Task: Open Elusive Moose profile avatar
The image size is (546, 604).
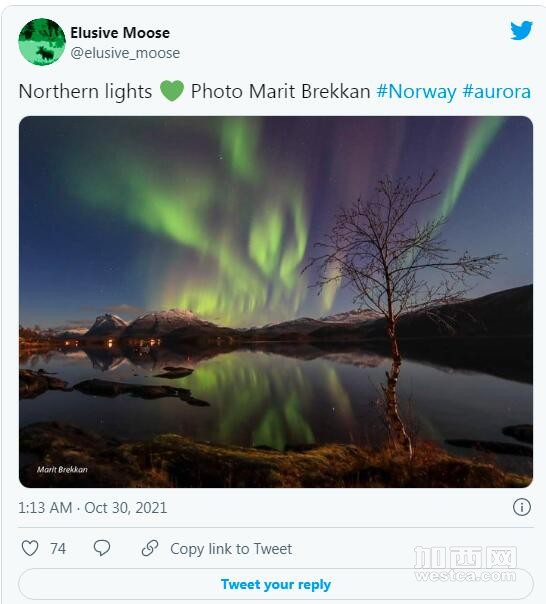Action: click(42, 42)
